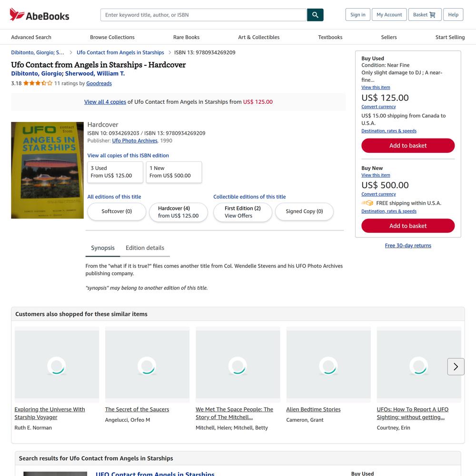
Task: Open the UFO book cover image
Action: point(47,170)
